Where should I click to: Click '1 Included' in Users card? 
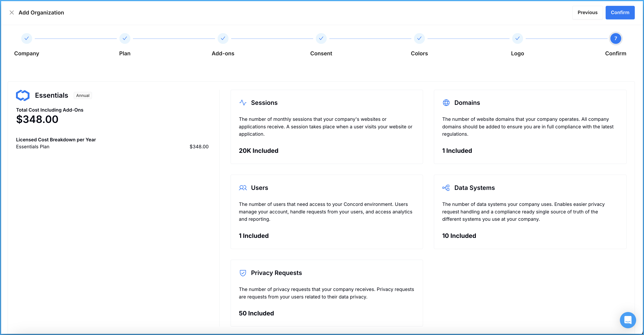pos(254,236)
